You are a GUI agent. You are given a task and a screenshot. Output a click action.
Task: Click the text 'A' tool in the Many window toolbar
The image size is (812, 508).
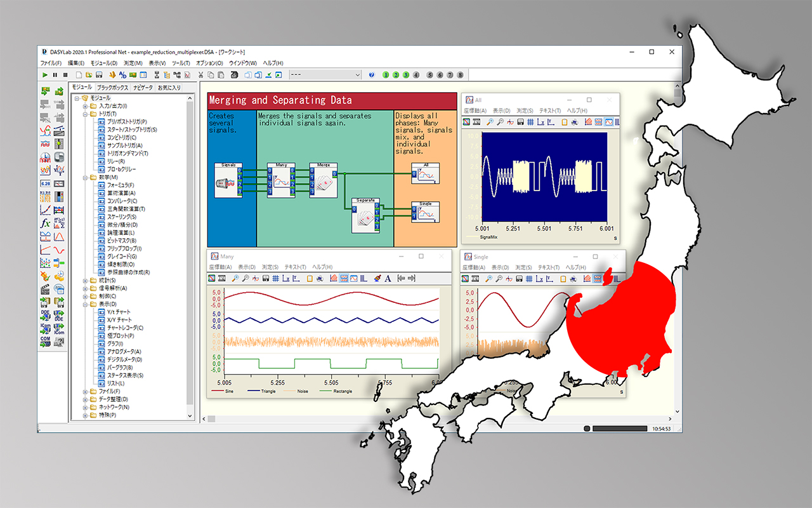(x=388, y=278)
